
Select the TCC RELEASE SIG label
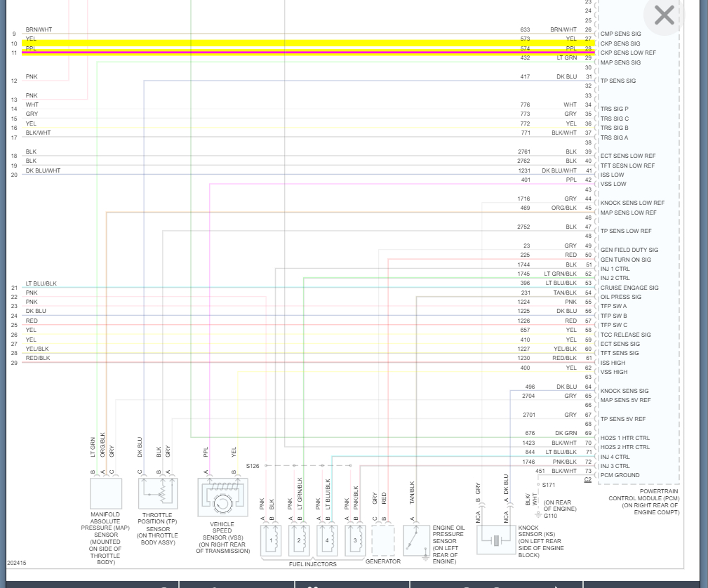pos(625,335)
